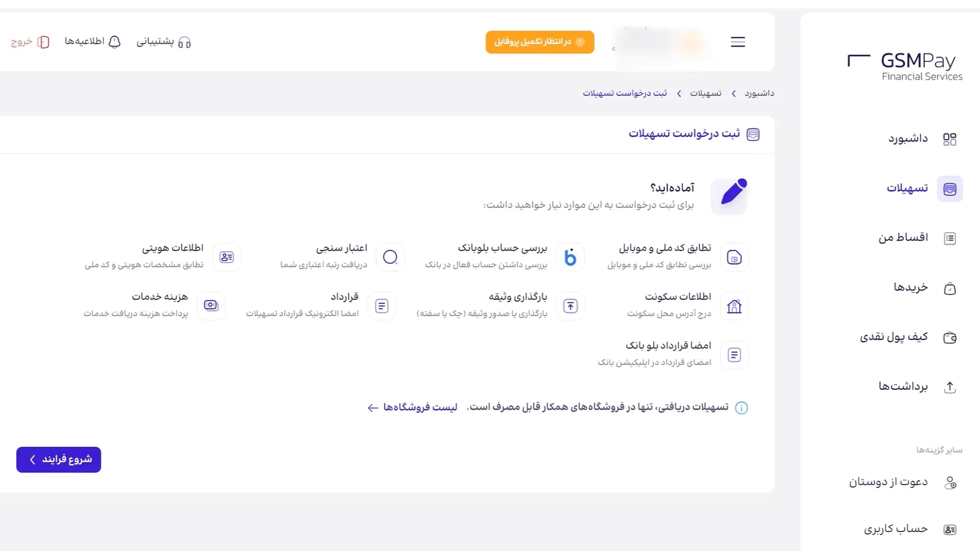Click the upload icon for بارگذاری وثیقه

tap(570, 306)
